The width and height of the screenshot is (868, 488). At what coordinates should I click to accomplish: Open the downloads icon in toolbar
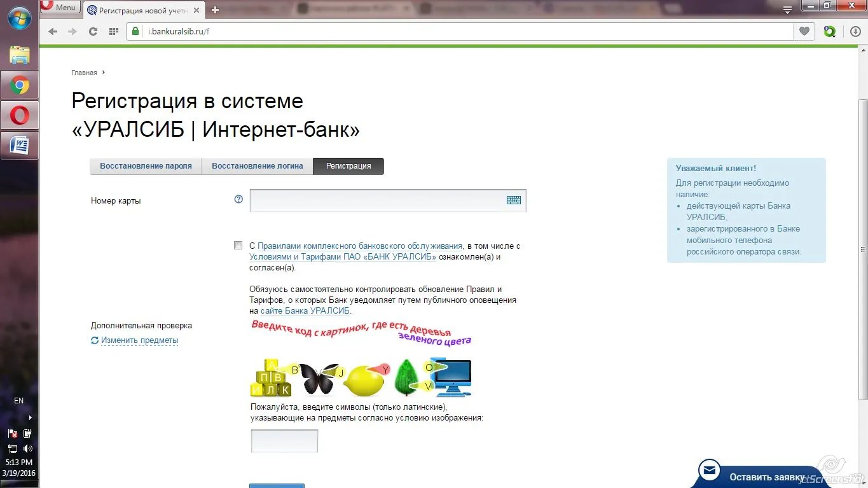[x=855, y=31]
